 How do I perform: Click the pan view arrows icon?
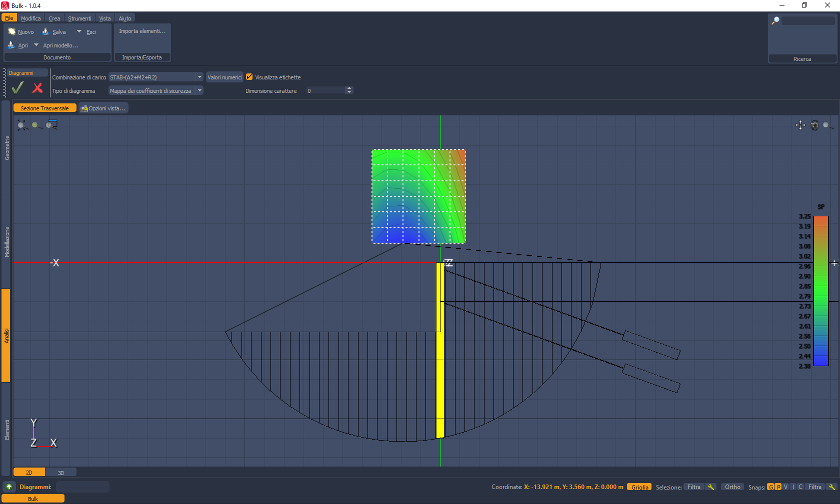800,125
